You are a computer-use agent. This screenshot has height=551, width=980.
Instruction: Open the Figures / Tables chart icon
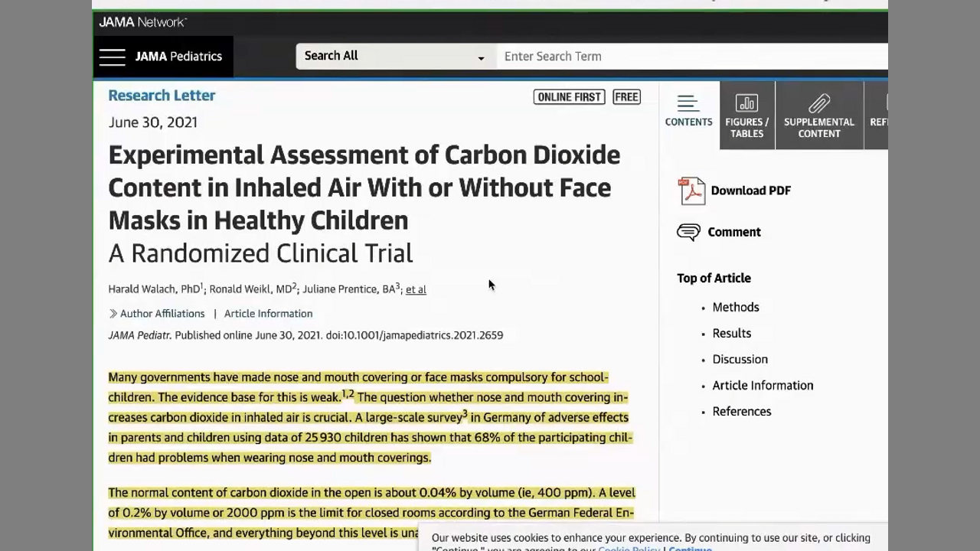click(746, 103)
